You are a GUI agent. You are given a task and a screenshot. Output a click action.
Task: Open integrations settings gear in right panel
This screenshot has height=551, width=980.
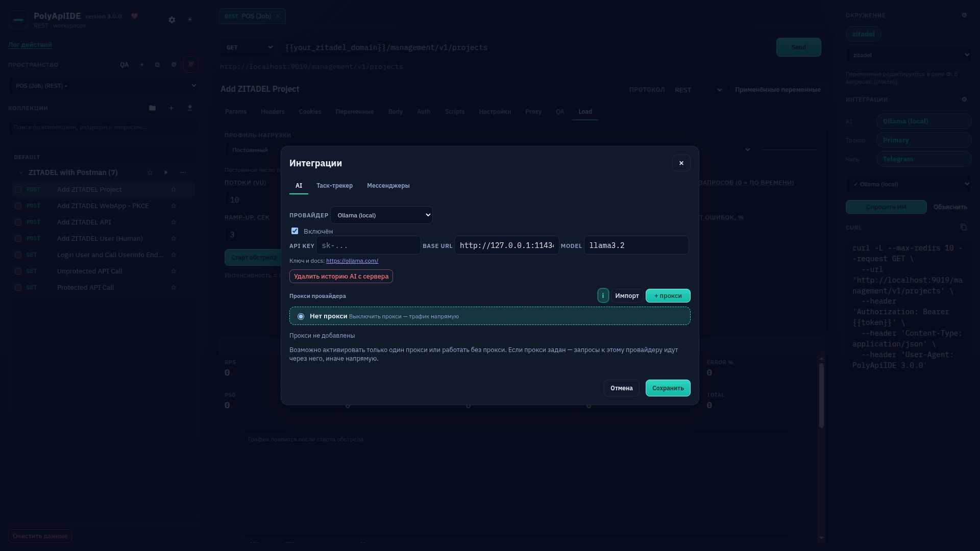point(964,99)
